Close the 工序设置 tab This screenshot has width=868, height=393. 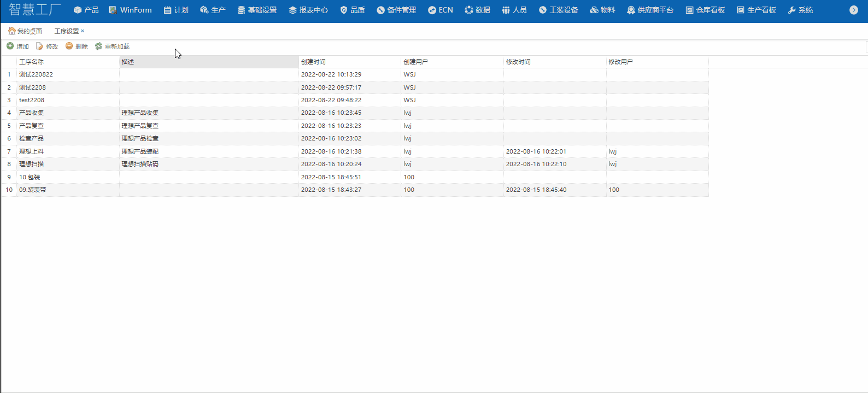pyautogui.click(x=83, y=31)
